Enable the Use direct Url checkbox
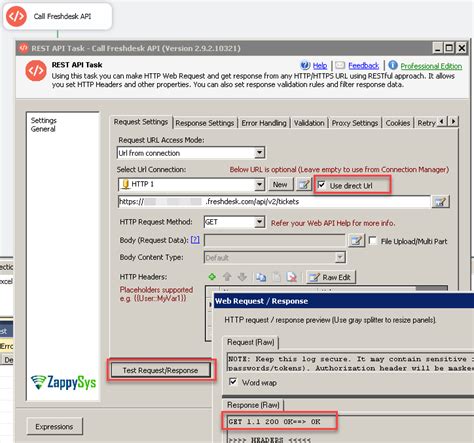474x443 pixels. click(x=321, y=185)
